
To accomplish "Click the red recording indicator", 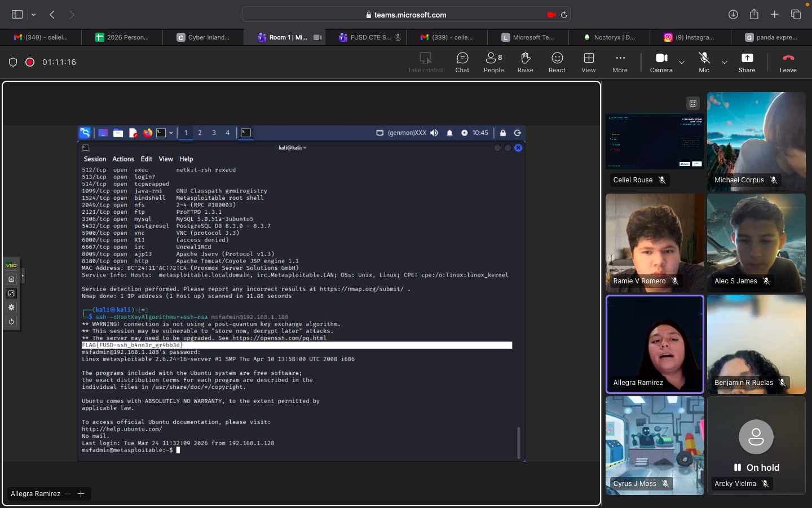I will pyautogui.click(x=30, y=62).
